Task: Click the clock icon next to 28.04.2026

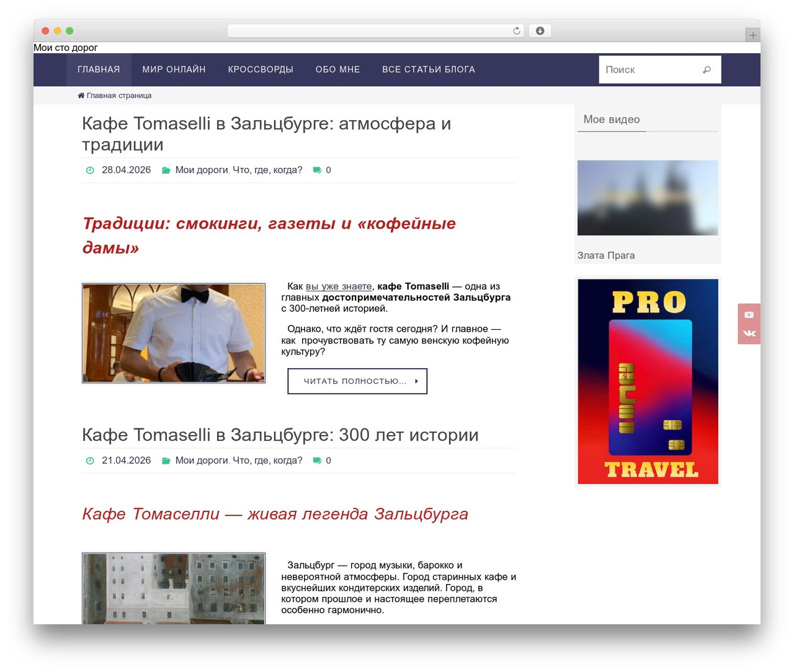Action: pyautogui.click(x=90, y=170)
